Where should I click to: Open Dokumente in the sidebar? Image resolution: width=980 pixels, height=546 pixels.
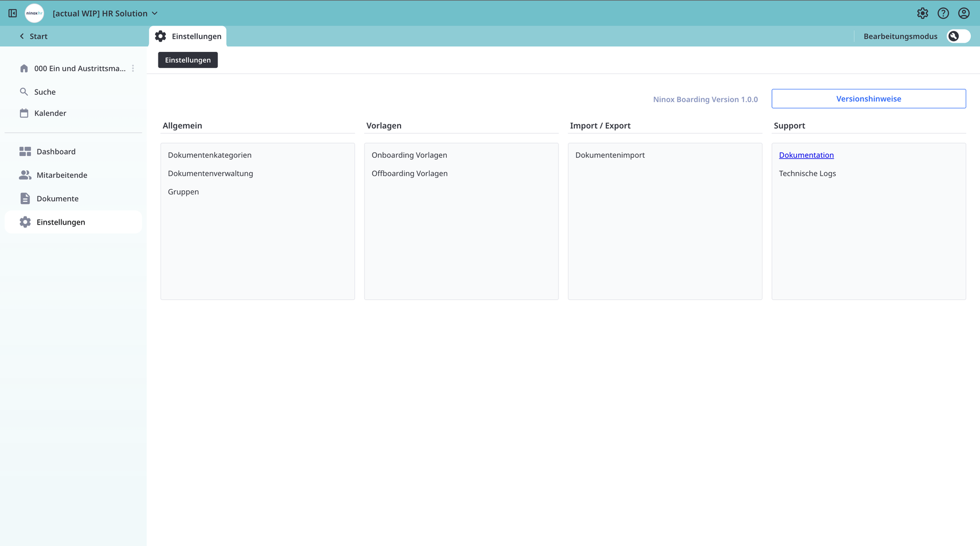tap(57, 198)
